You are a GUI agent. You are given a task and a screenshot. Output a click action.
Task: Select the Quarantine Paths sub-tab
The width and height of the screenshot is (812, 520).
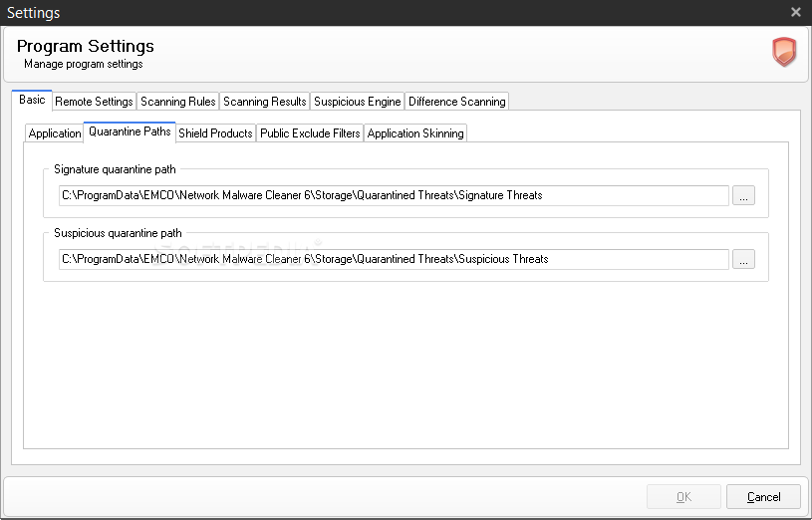(130, 131)
